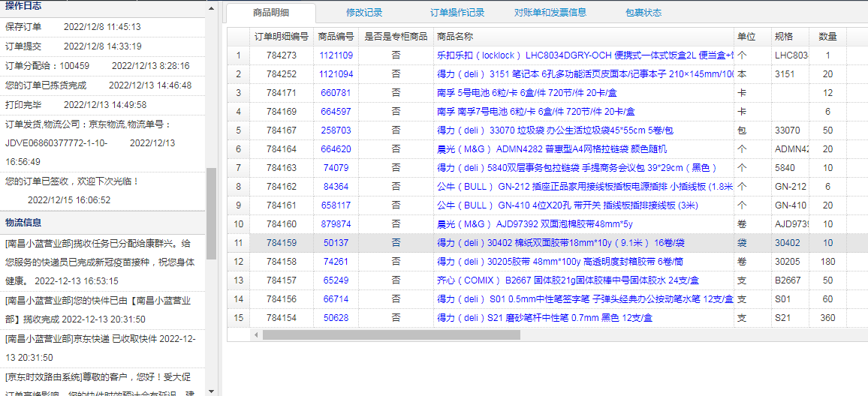868x396 pixels.
Task: Select quantity cell 360
Action: 827,318
